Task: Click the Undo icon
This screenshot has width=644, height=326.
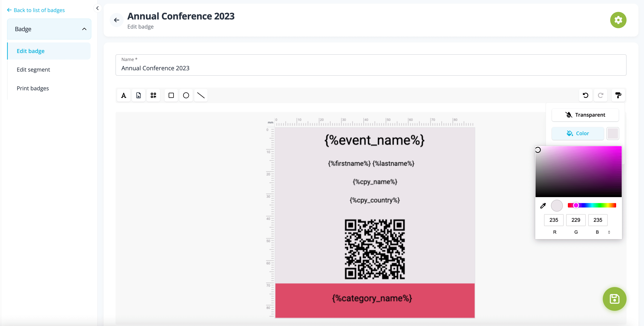Action: coord(586,95)
